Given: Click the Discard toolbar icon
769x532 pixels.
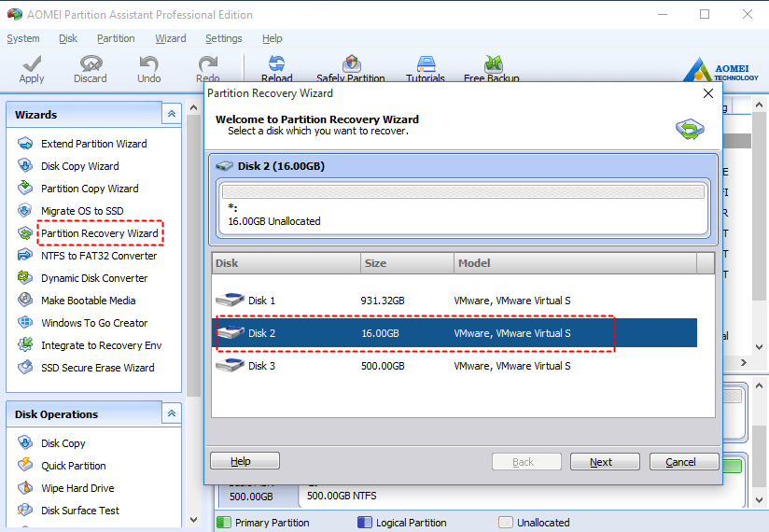Looking at the screenshot, I should 91,63.
